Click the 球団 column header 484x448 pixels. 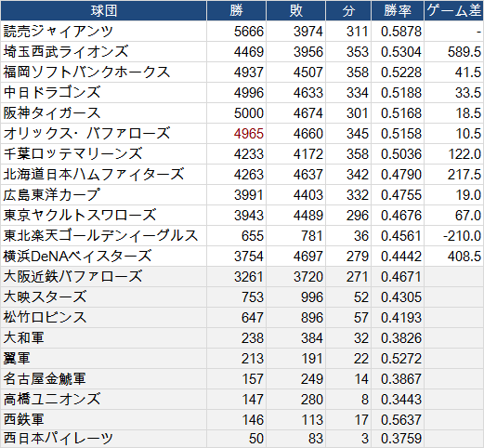coord(104,11)
